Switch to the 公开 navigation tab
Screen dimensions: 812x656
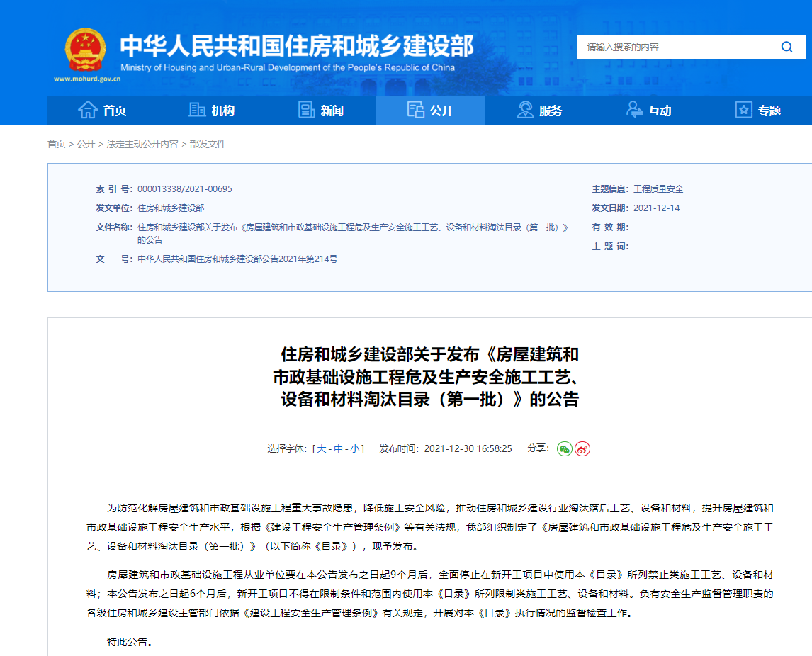coord(429,111)
